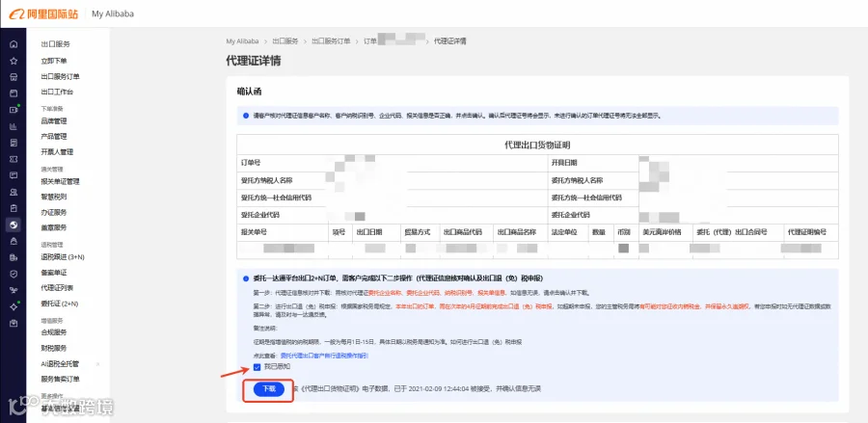This screenshot has width=868, height=423.
Task: Click the home icon in left sidebar
Action: coord(14,44)
